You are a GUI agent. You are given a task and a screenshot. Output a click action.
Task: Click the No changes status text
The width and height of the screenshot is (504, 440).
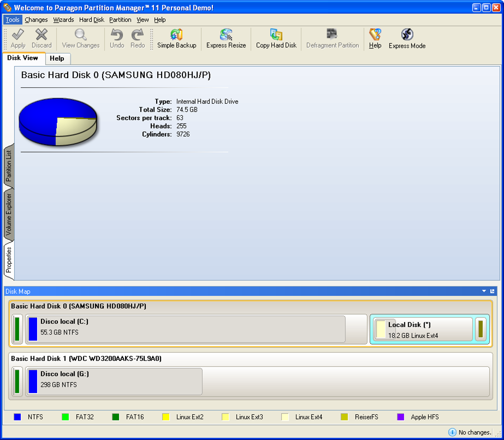pos(475,432)
